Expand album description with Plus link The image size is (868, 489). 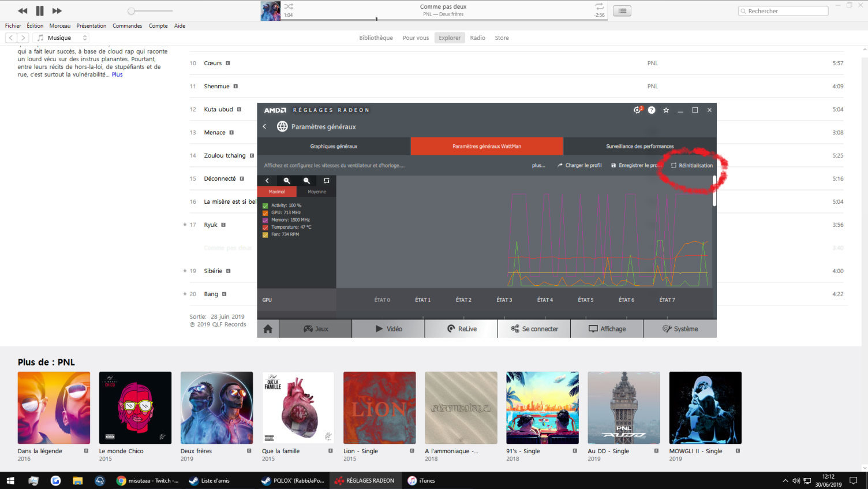coord(117,74)
